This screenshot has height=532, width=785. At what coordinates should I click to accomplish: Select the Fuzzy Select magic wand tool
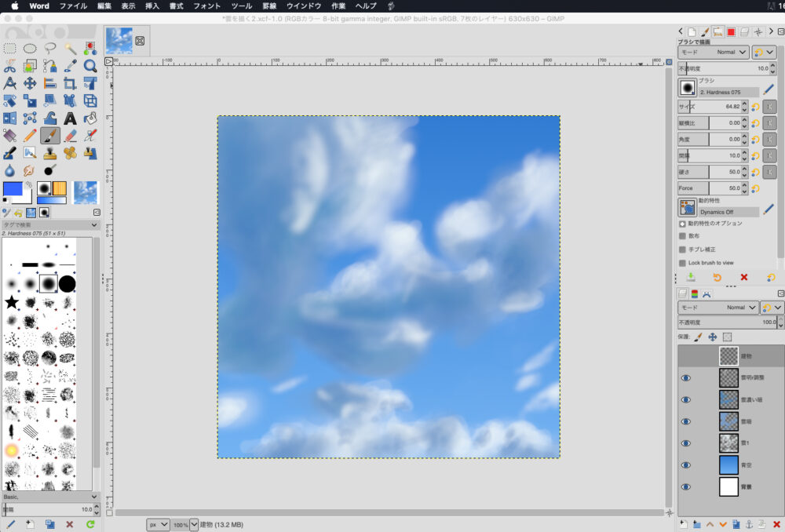coord(70,49)
